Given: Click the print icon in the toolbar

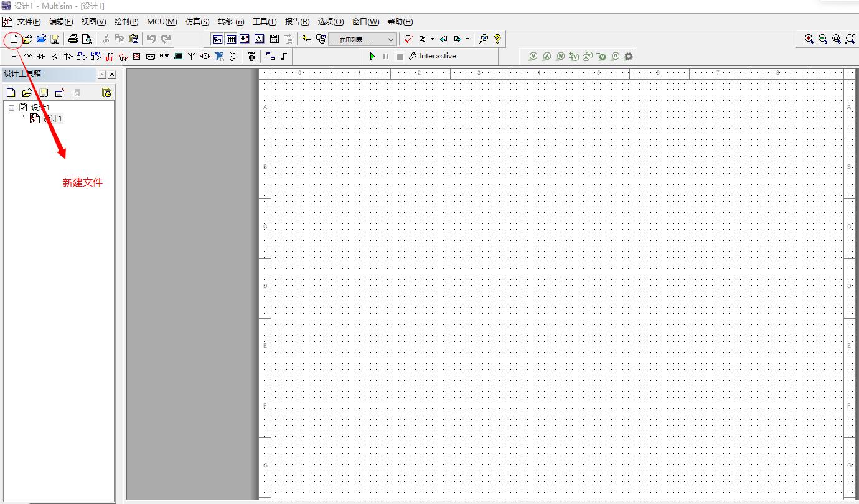Looking at the screenshot, I should (73, 39).
